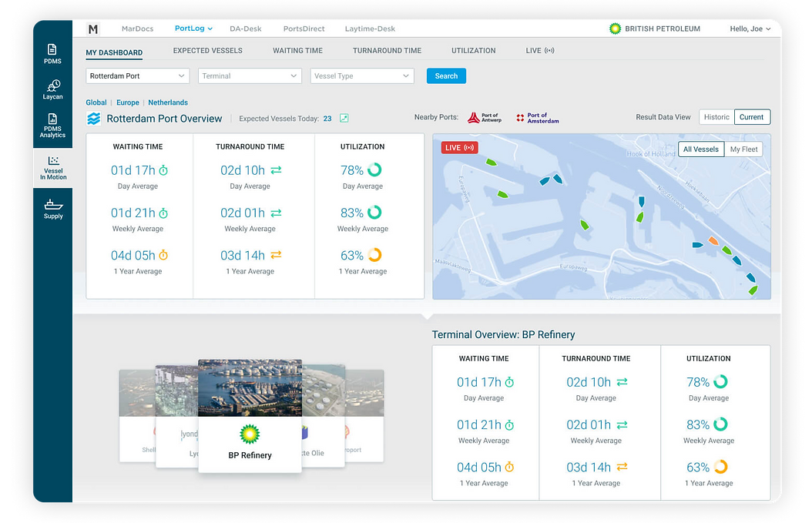Click orange arrows beside port overview 03d 14h

276,255
